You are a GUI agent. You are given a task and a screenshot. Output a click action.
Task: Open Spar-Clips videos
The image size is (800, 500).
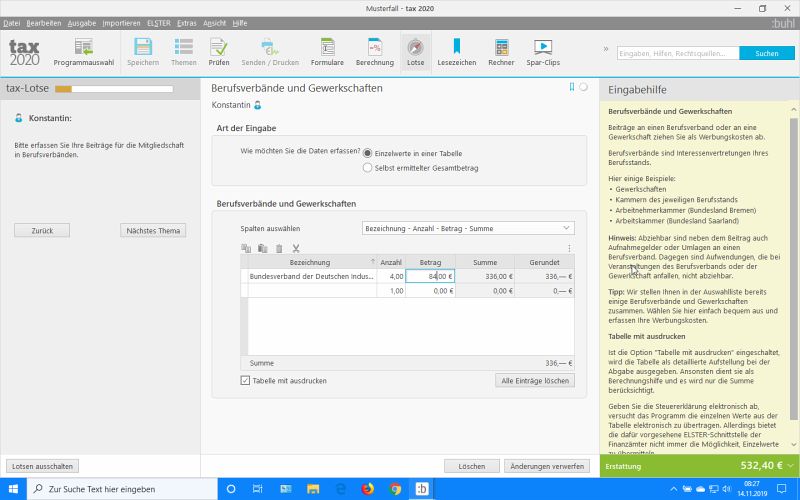click(x=543, y=52)
